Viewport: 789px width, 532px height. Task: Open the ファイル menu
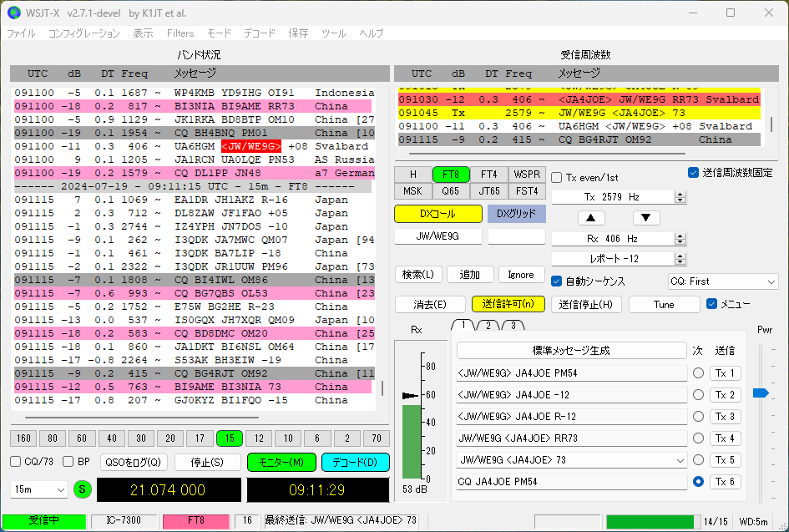(21, 33)
